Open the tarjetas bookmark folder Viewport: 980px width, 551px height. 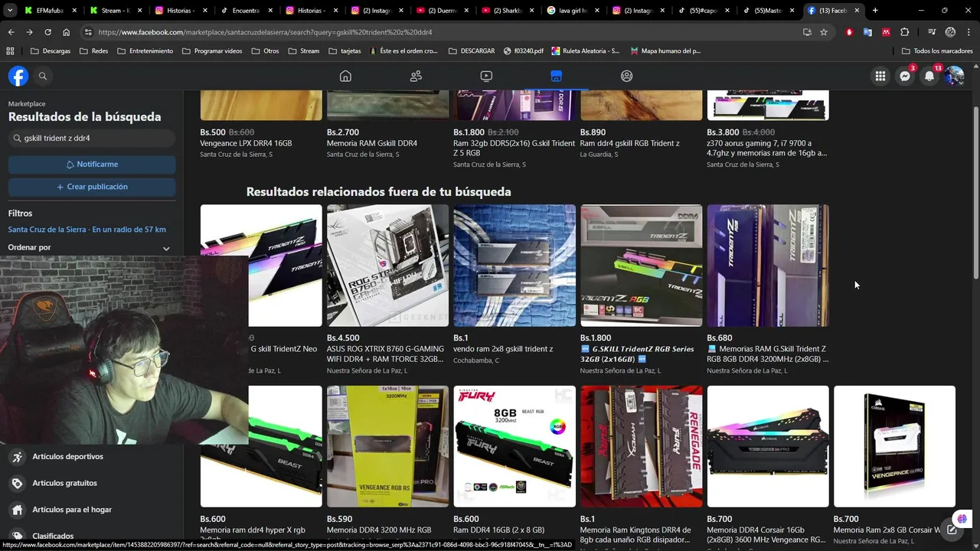coord(345,51)
